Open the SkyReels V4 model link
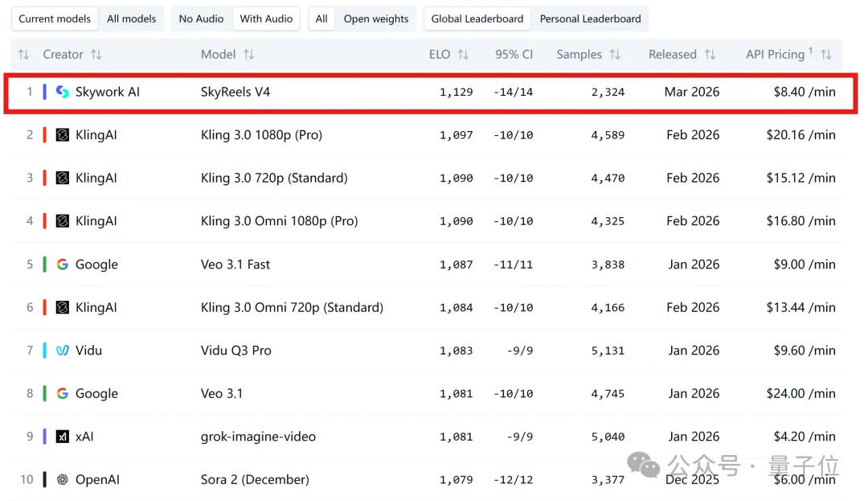The width and height of the screenshot is (868, 501). coord(235,92)
